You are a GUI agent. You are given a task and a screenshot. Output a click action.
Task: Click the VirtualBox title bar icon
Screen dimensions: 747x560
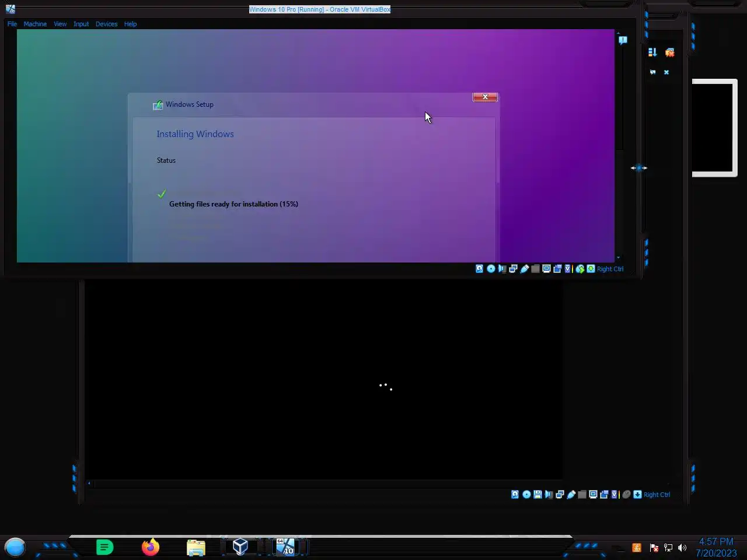tap(10, 9)
